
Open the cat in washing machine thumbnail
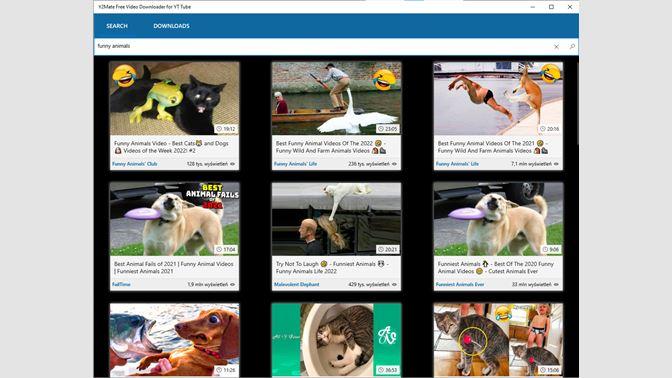[336, 340]
